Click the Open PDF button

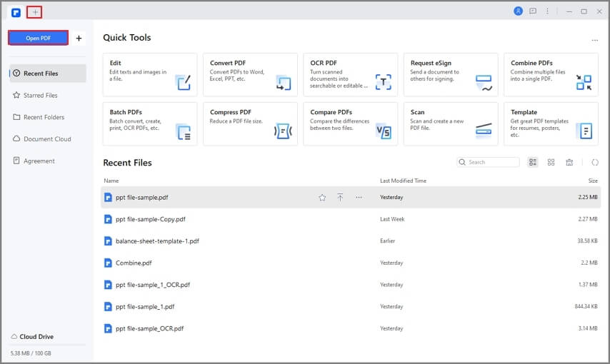tap(38, 38)
